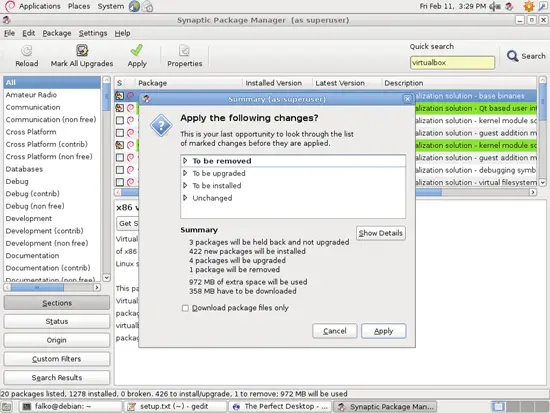Click Show Details button

(381, 233)
